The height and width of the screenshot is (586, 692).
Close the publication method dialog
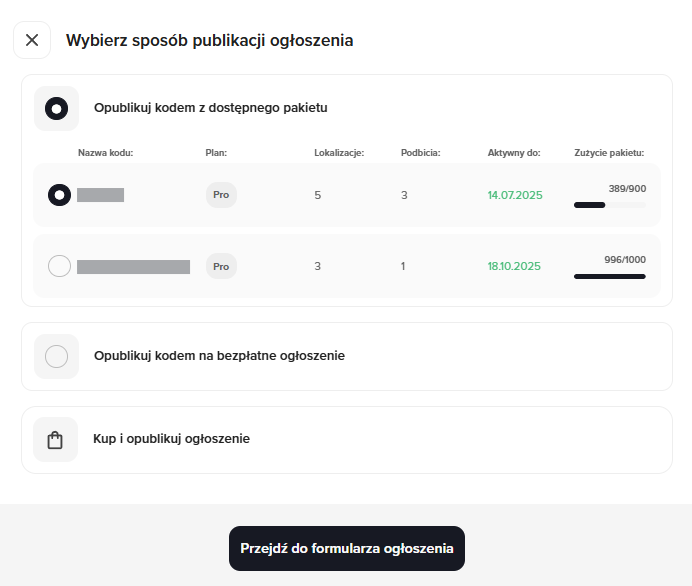pos(32,40)
